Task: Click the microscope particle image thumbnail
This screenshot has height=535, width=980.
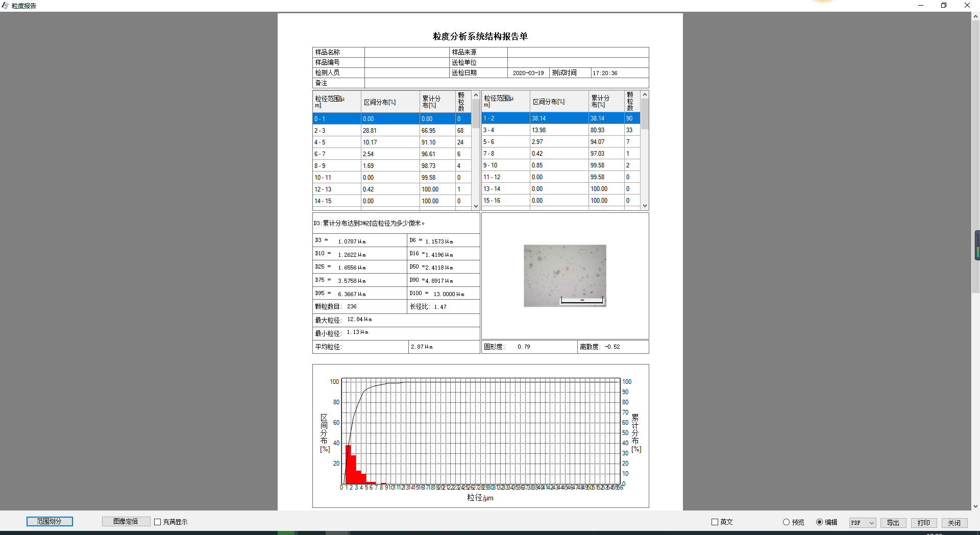Action: [x=565, y=276]
